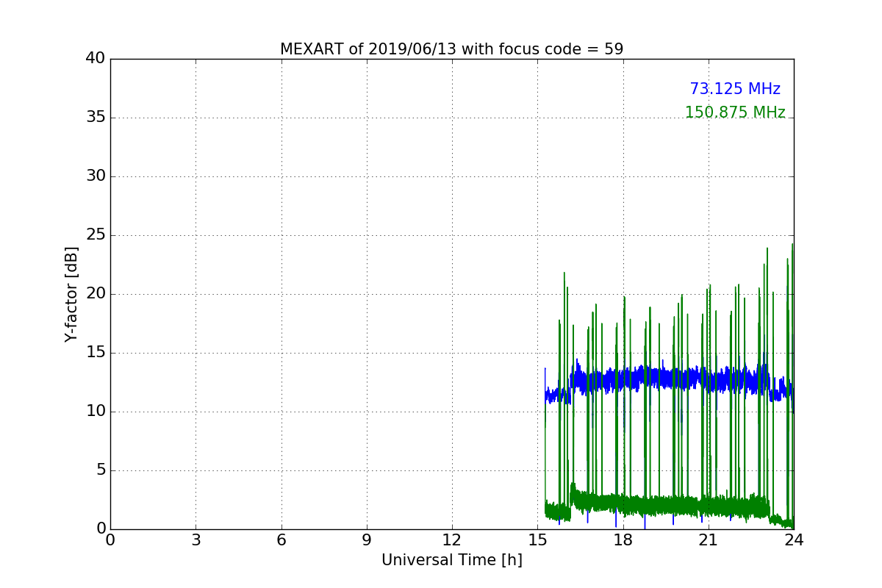Click x-axis tick label 24

point(794,540)
